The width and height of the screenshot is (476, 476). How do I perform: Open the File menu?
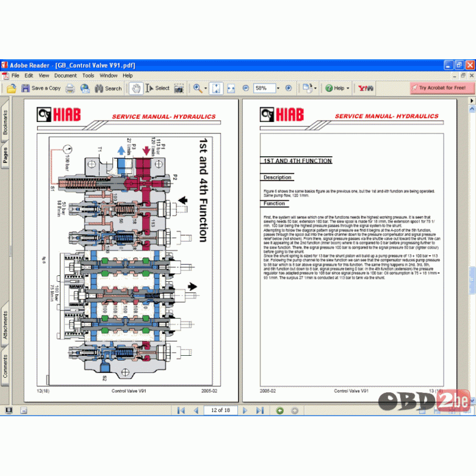click(x=15, y=75)
